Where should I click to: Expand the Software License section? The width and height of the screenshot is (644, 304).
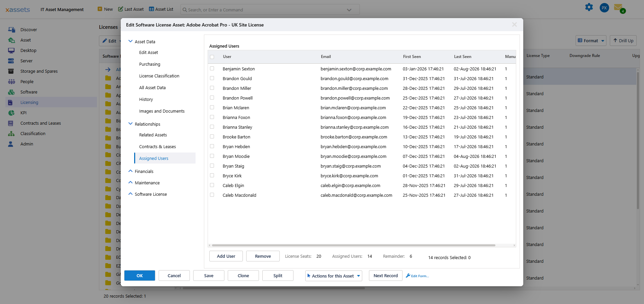tap(130, 194)
